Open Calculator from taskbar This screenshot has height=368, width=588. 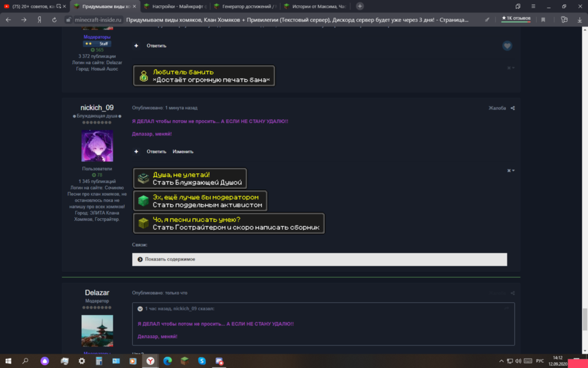(x=99, y=361)
